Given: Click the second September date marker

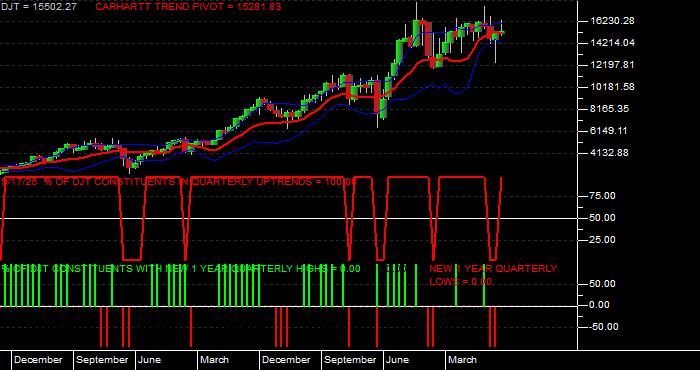Looking at the screenshot, I should 350,360.
